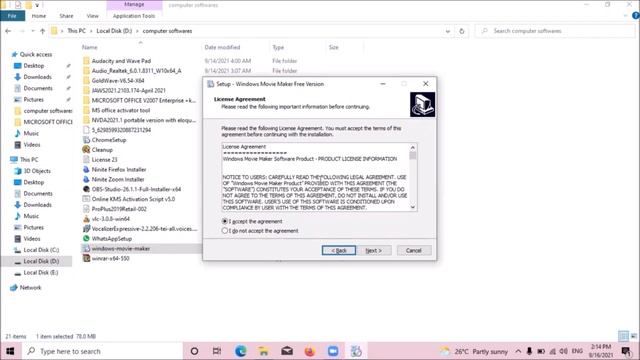
Task: Switch to the Share ribbon tab
Action: point(66,16)
